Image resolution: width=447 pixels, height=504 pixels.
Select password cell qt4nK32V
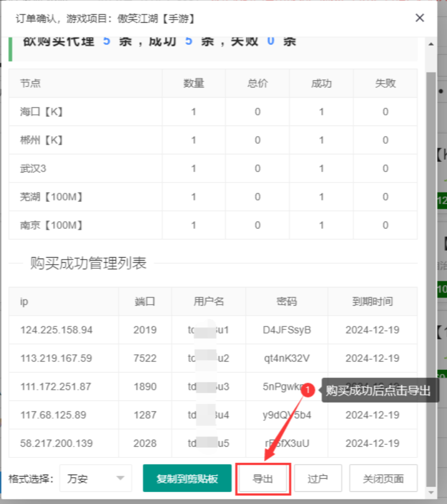(287, 358)
